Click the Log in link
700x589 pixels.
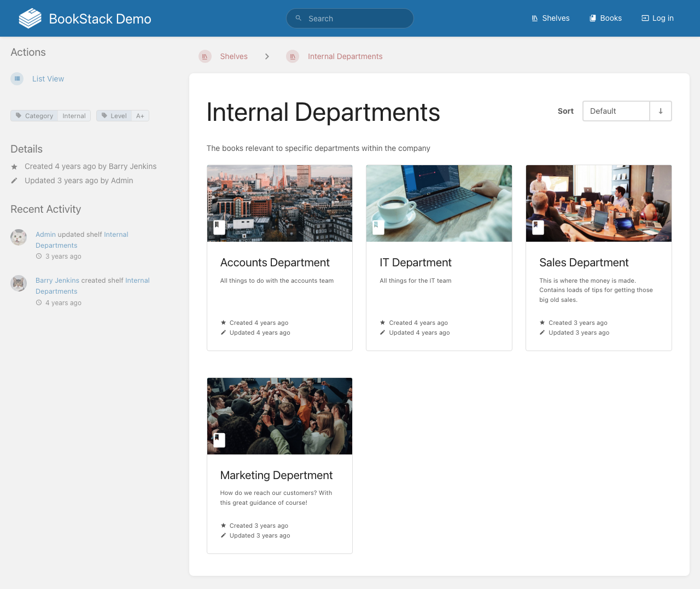(657, 18)
